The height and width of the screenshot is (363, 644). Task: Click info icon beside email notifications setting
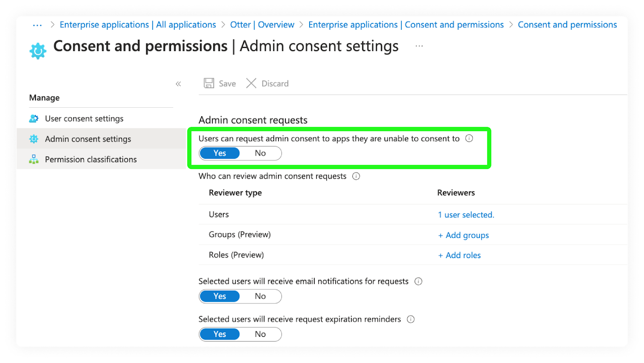coord(418,281)
